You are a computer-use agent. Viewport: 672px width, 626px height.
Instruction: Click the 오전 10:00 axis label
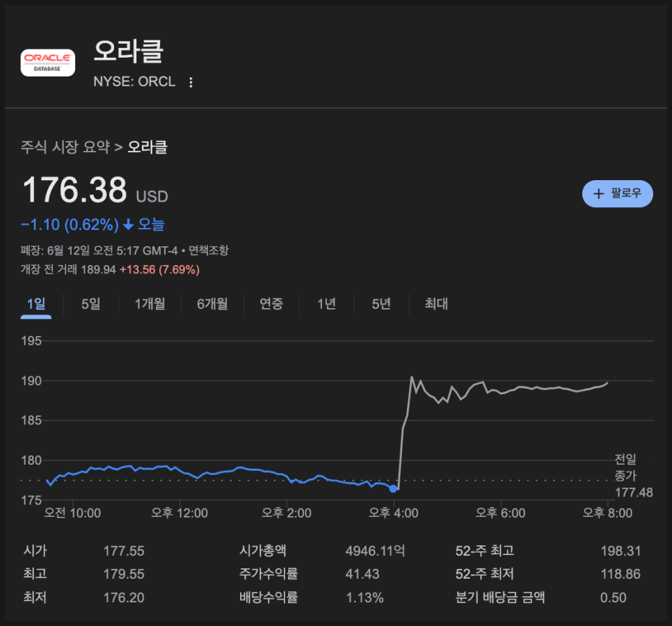[72, 513]
